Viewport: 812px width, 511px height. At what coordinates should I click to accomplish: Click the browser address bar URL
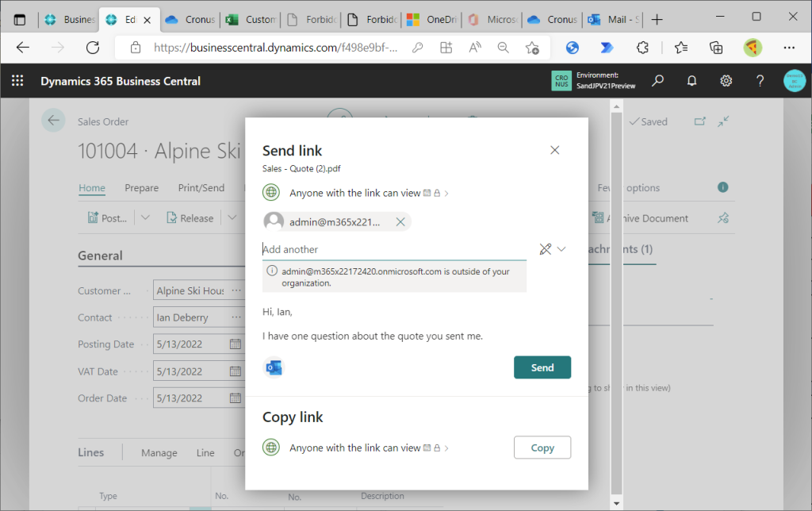275,48
